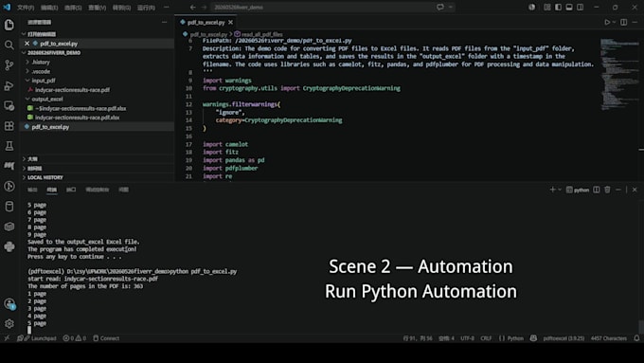Click the terminal vertical scrollbar
Image resolution: width=644 pixels, height=363 pixels.
(641, 327)
